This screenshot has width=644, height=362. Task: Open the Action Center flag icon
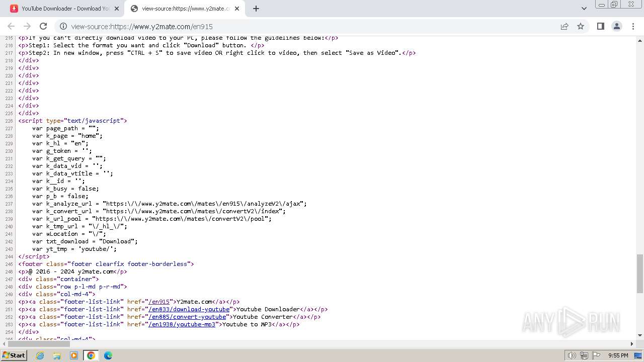(596, 355)
